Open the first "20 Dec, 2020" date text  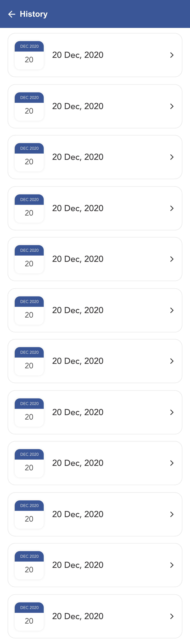pos(78,55)
